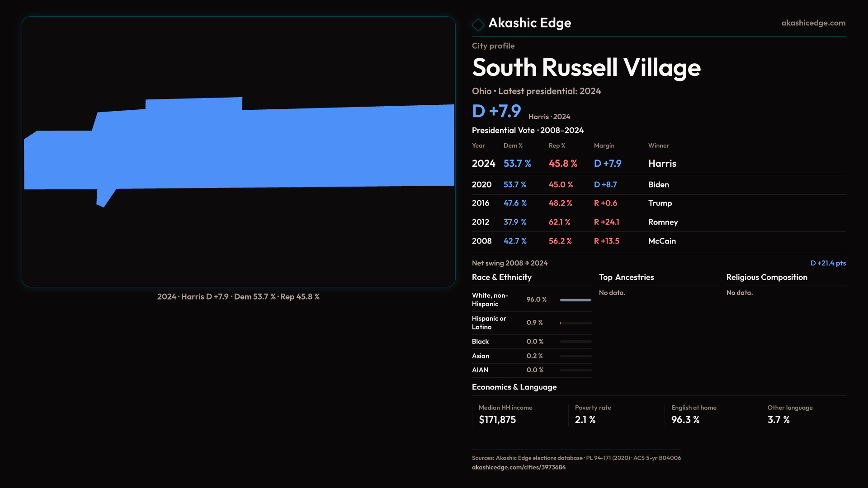The height and width of the screenshot is (488, 868).
Task: Click the Dem % column header
Action: point(513,145)
